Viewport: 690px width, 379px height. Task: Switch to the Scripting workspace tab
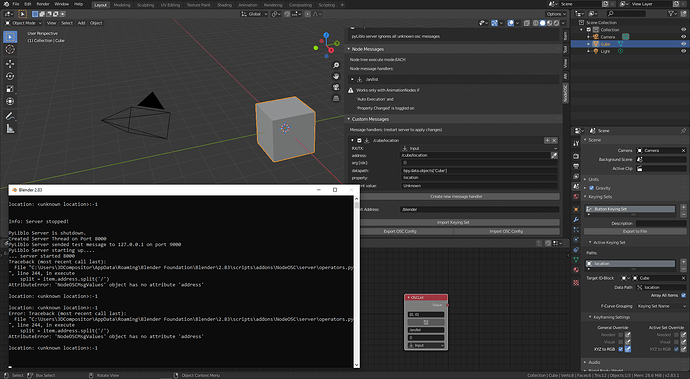327,5
